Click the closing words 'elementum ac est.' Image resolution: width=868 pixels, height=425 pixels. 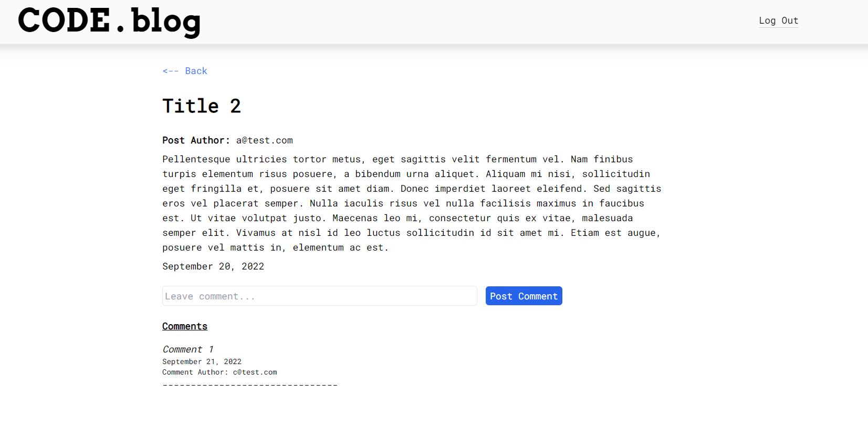point(341,247)
